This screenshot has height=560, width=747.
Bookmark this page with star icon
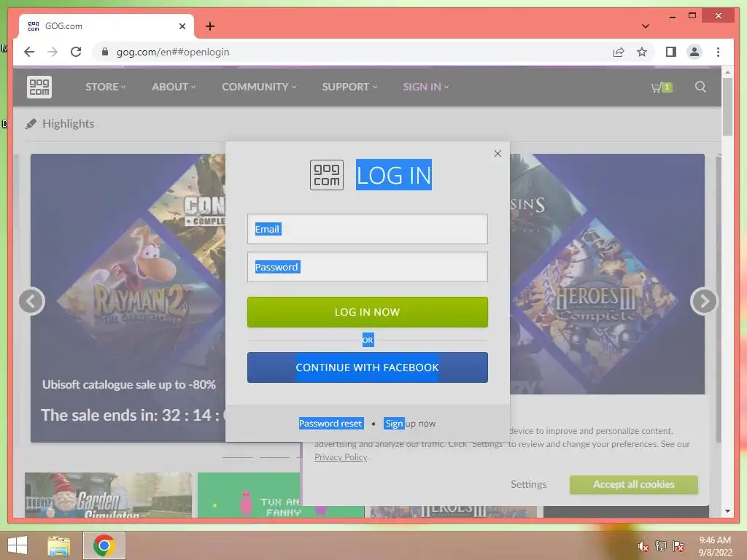[x=642, y=52]
